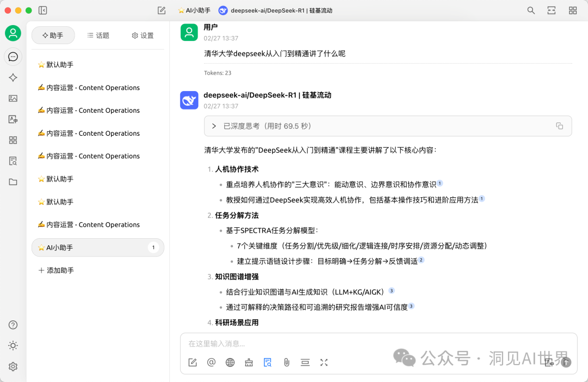Click the green user avatar in left sidebar

13,33
